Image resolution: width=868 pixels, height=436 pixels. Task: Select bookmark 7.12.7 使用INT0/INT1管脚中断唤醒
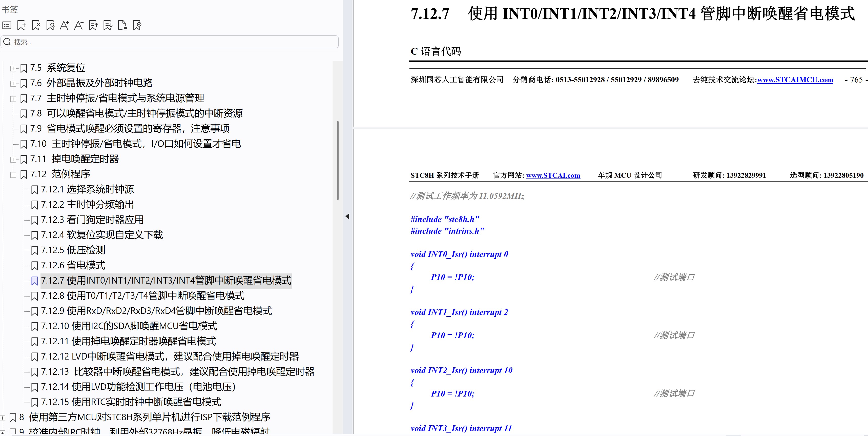point(166,280)
